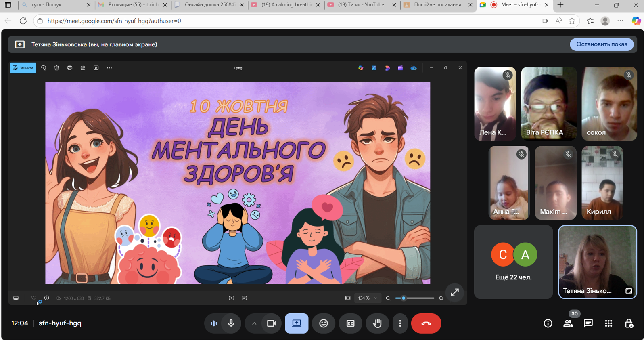Turn off the camera
Screen dimensions: 644x340
pyautogui.click(x=271, y=323)
